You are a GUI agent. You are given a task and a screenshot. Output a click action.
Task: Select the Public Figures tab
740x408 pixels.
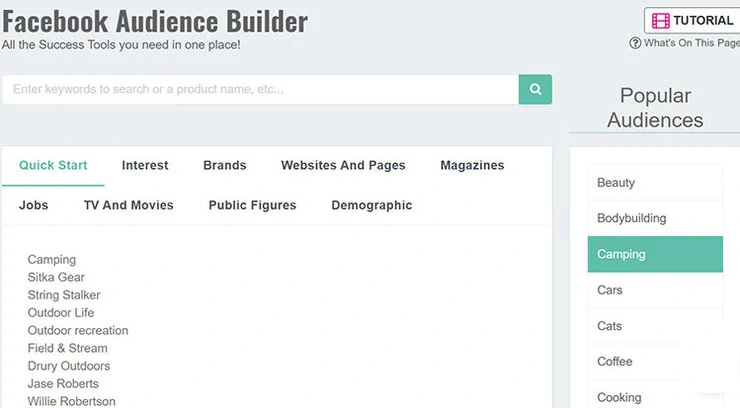[x=252, y=205]
